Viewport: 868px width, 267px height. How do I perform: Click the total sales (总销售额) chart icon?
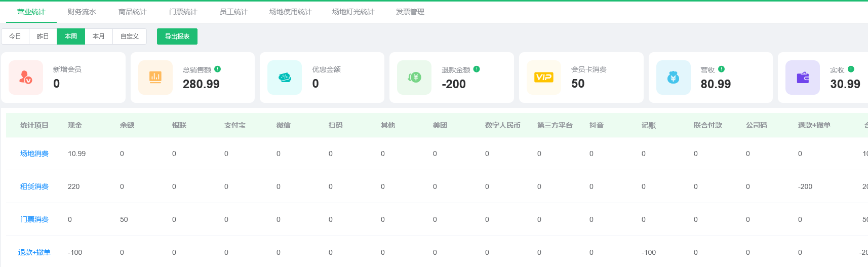pyautogui.click(x=155, y=78)
